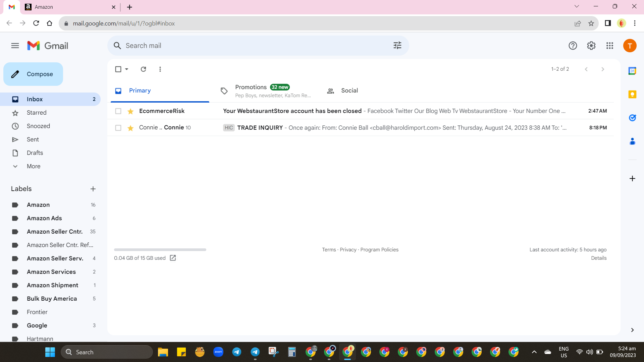Open the Drafts folder
The width and height of the screenshot is (644, 362).
tap(50, 153)
